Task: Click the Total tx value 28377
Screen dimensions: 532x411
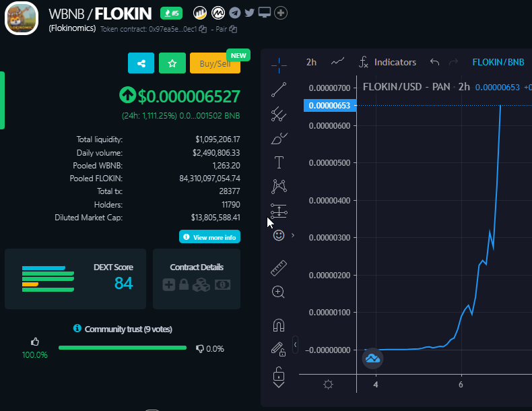Action: [230, 191]
